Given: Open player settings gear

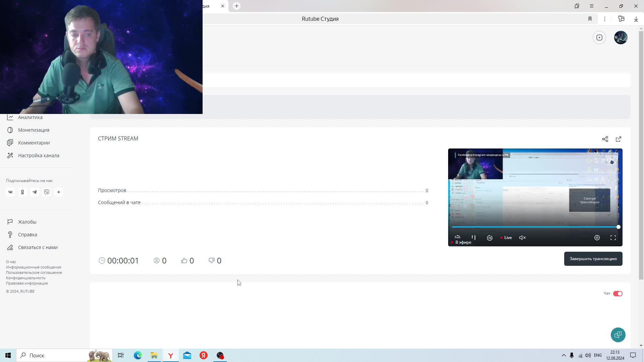Looking at the screenshot, I should pos(597,238).
